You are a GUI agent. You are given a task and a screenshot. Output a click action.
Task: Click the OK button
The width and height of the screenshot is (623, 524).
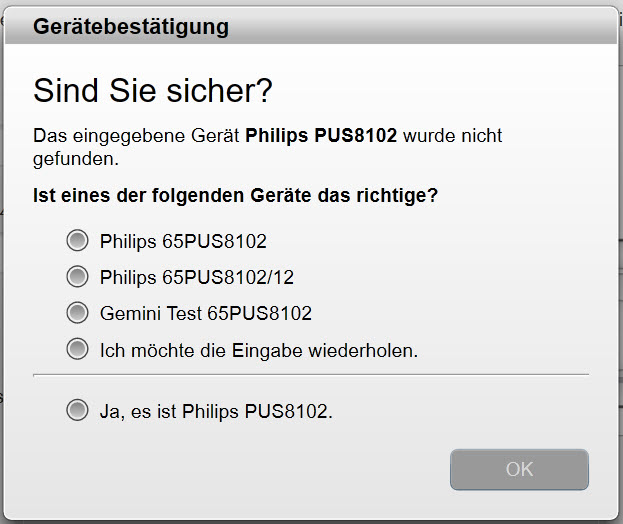pos(519,469)
